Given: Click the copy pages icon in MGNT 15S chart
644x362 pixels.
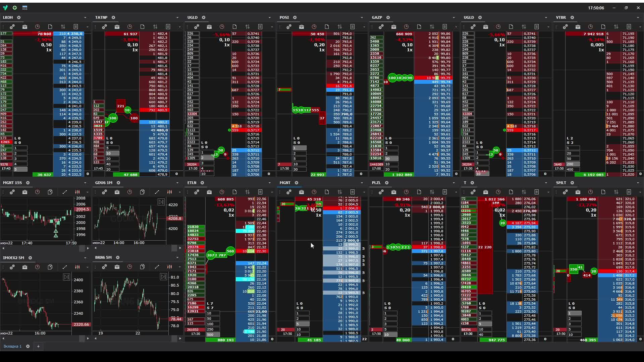Looking at the screenshot, I should click(x=50, y=192).
